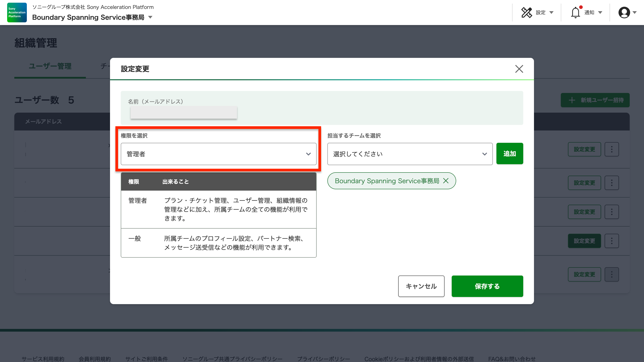The height and width of the screenshot is (362, 644).
Task: Expand the 権限を選択 dropdown showing 管理者
Action: pyautogui.click(x=218, y=154)
